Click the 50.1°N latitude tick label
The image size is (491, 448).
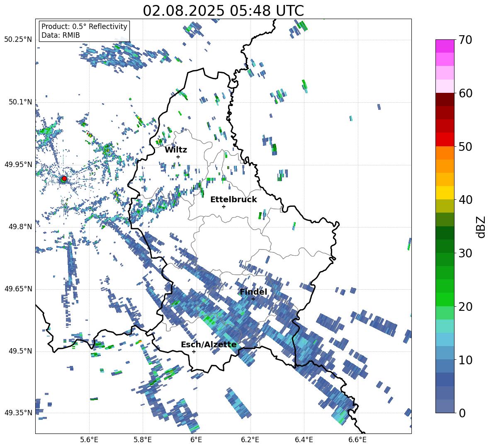[20, 102]
